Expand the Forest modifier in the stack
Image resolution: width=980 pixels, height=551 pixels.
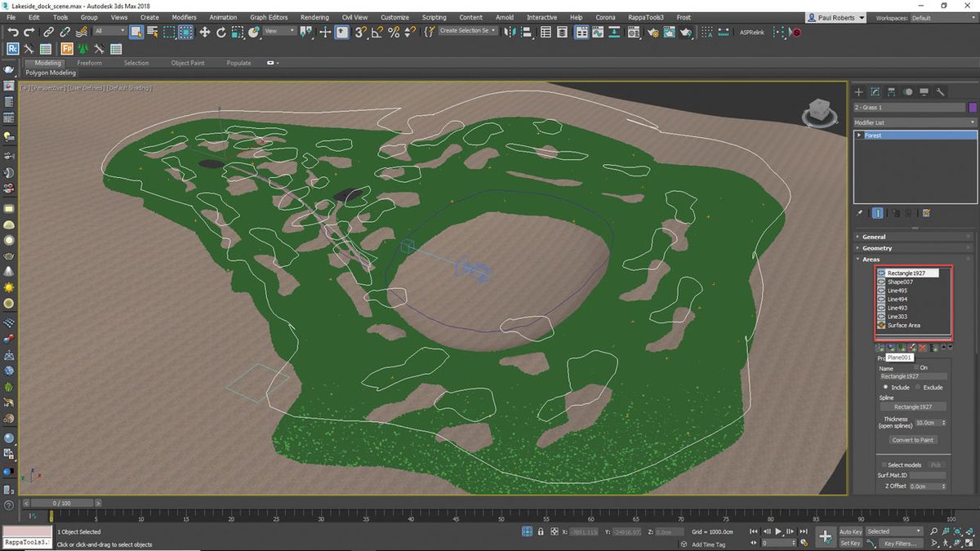[859, 135]
